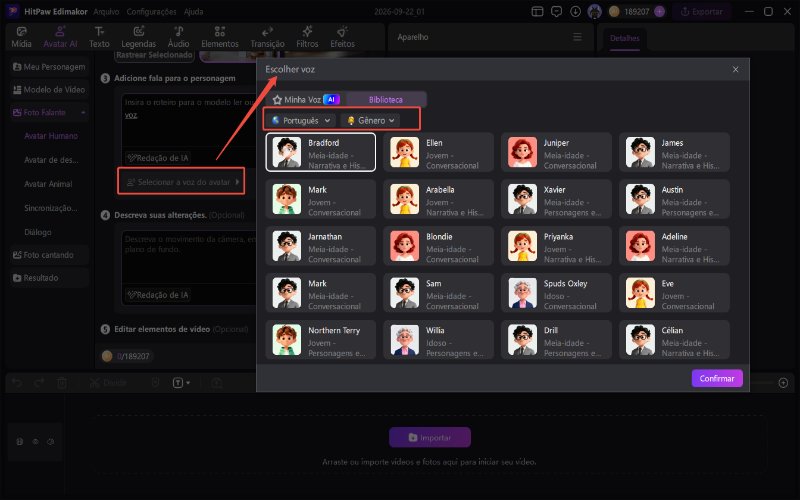Choose the Jarnathan voice

(x=320, y=246)
